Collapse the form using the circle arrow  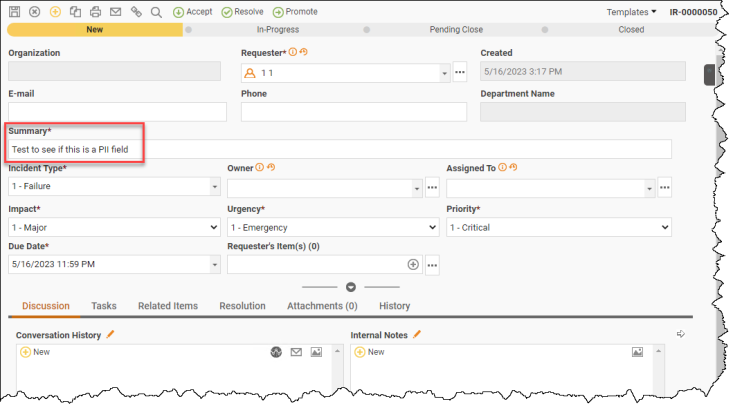[351, 287]
